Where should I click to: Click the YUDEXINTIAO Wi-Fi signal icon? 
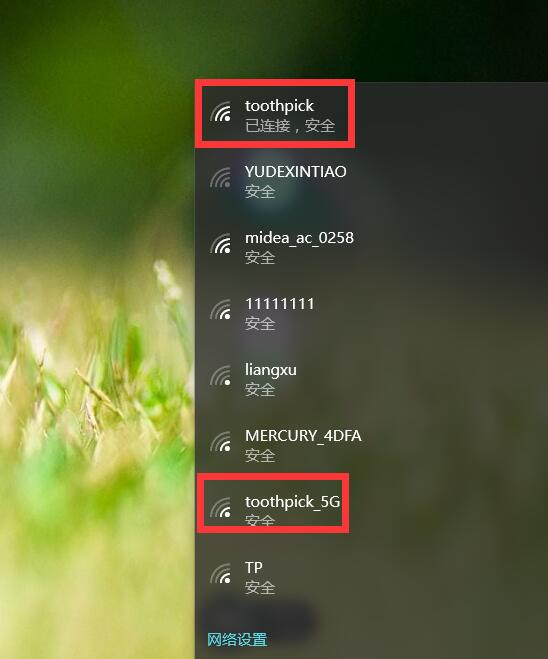(221, 178)
